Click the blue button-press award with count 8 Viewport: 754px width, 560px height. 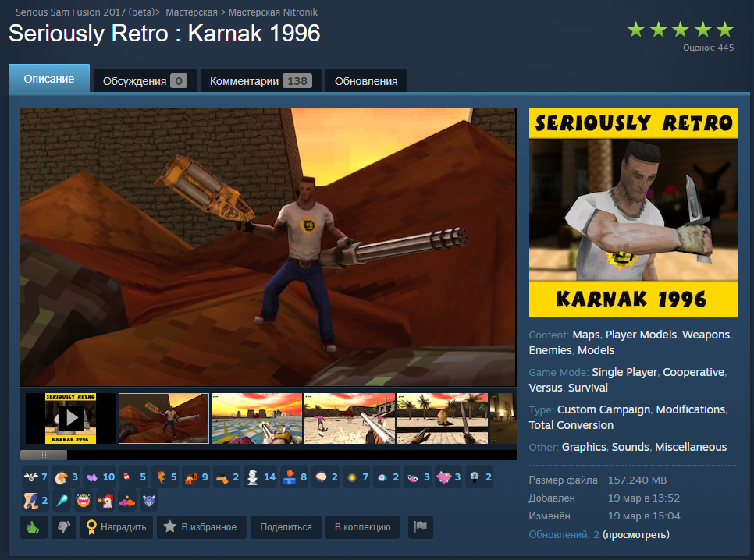[294, 477]
